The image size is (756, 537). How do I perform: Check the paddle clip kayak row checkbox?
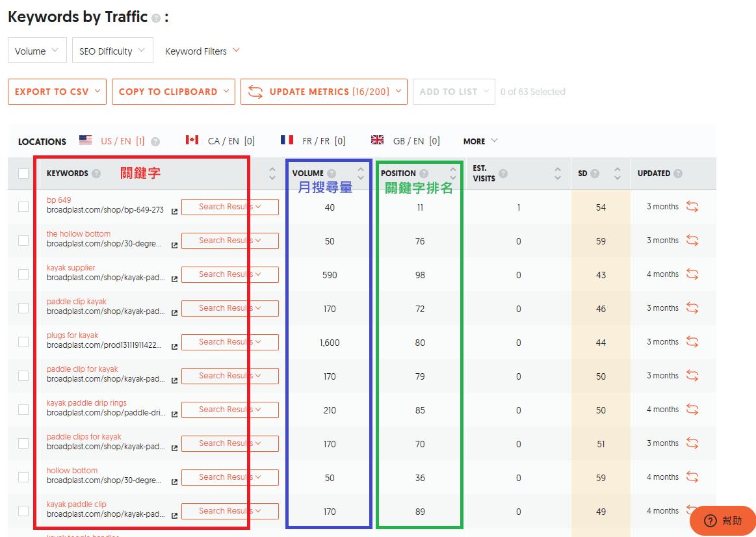[x=23, y=308]
